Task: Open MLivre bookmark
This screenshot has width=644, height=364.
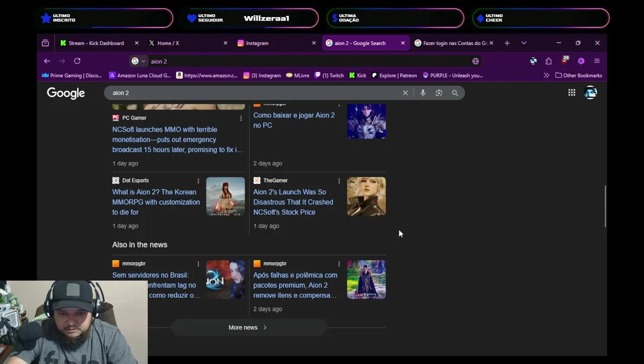Action: click(298, 75)
